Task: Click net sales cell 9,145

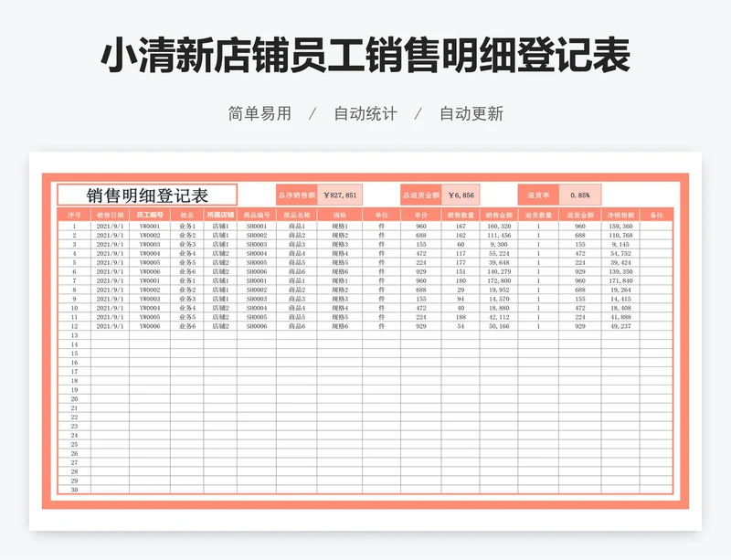Action: click(620, 244)
